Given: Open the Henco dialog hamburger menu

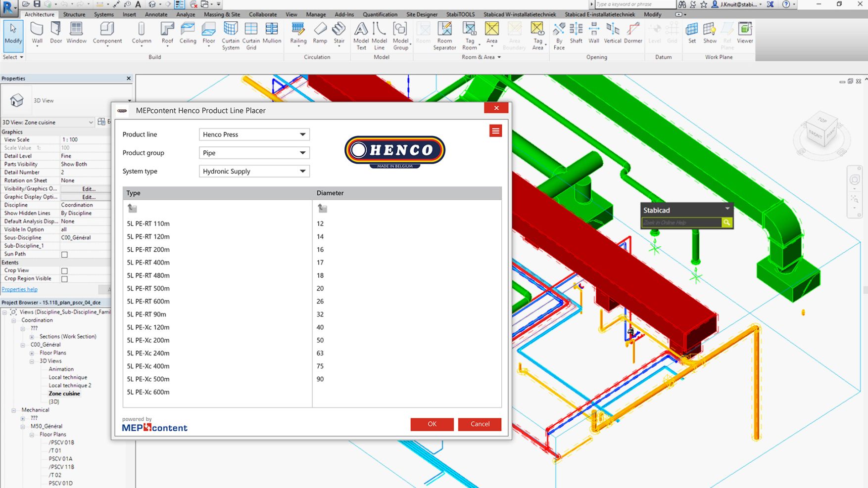Looking at the screenshot, I should [495, 131].
